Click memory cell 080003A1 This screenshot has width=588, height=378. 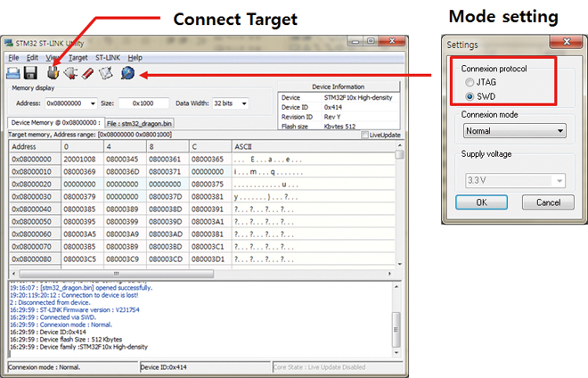click(210, 221)
